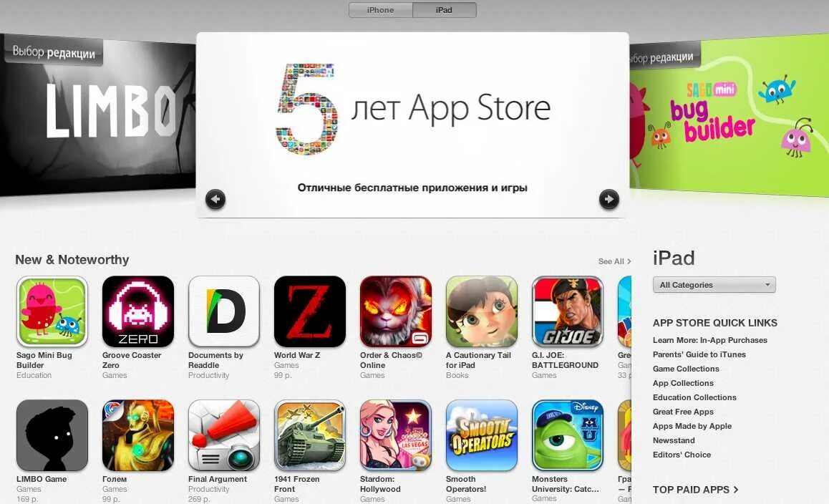Select the LIMBO Game app icon

pyautogui.click(x=52, y=435)
